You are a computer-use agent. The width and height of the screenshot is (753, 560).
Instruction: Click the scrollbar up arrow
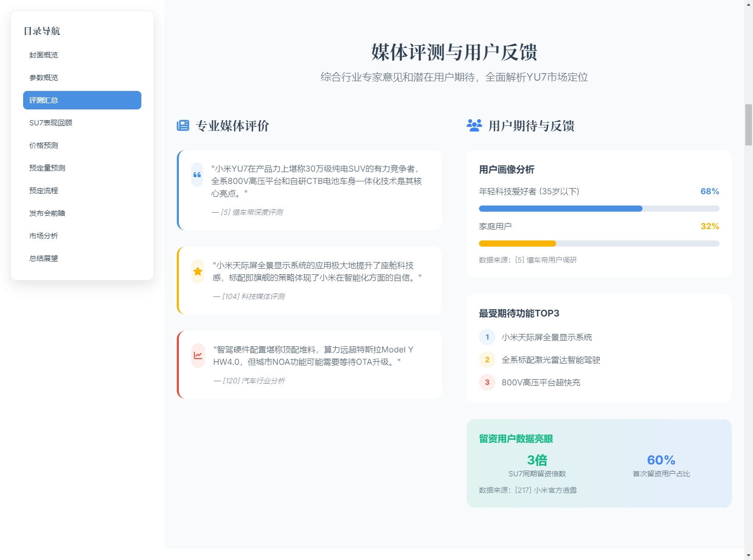(x=748, y=4)
